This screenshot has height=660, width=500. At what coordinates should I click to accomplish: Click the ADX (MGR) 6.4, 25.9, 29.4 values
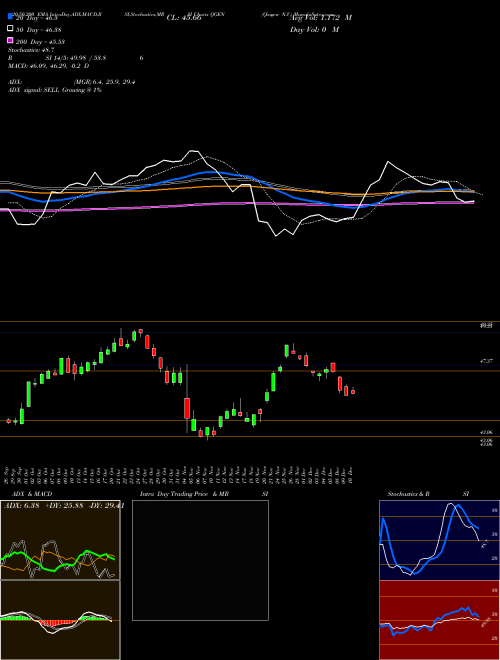tap(104, 82)
